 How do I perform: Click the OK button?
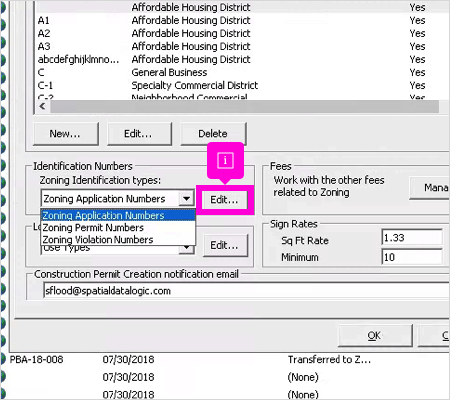pyautogui.click(x=375, y=335)
